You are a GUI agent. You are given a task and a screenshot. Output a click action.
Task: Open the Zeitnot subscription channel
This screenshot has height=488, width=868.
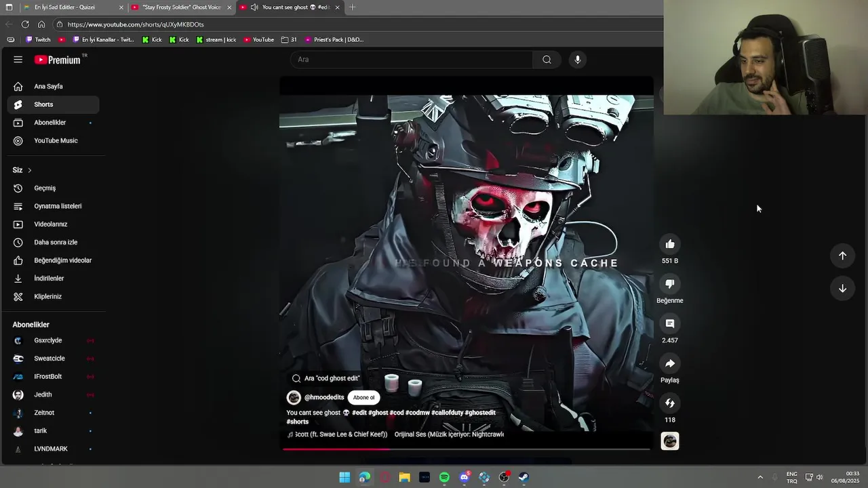pyautogui.click(x=54, y=413)
